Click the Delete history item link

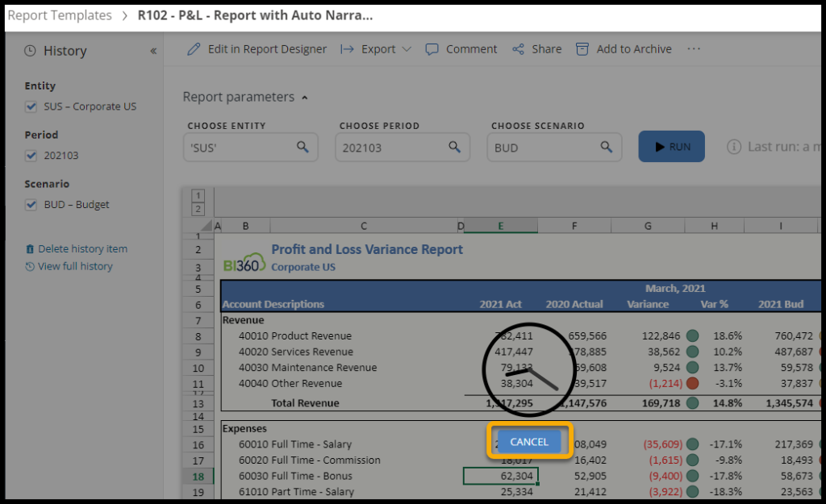coord(82,249)
